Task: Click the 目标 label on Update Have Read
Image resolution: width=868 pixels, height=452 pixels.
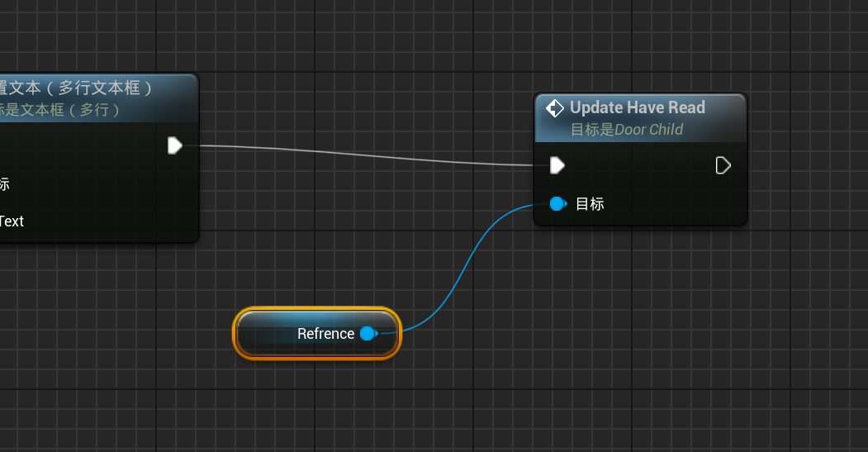Action: pyautogui.click(x=590, y=203)
